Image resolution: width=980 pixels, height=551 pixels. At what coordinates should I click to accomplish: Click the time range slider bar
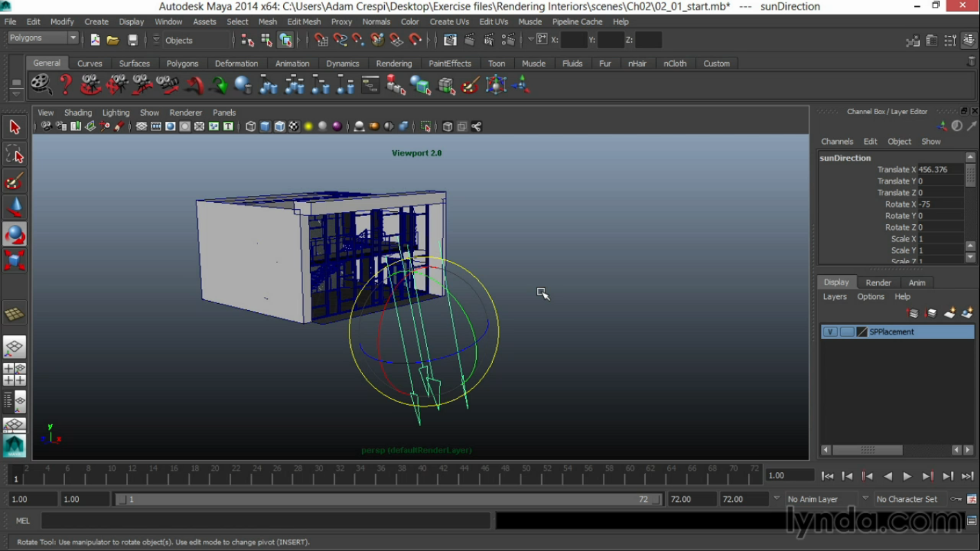pos(388,499)
